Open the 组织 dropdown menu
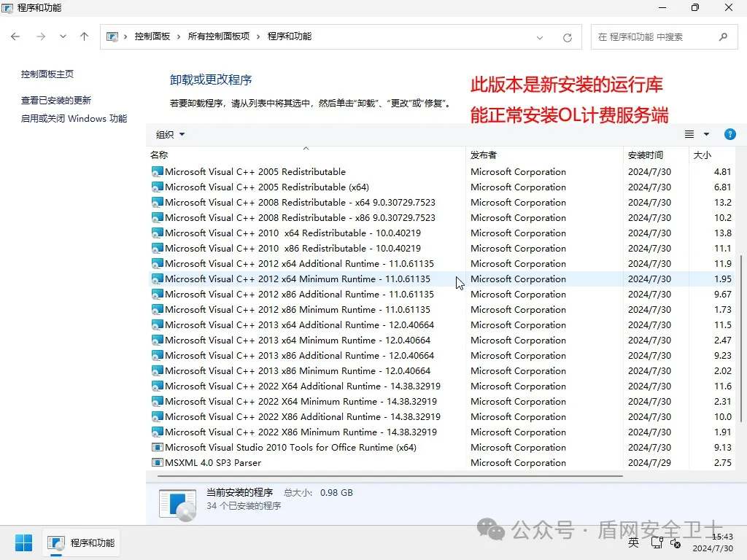 point(170,134)
